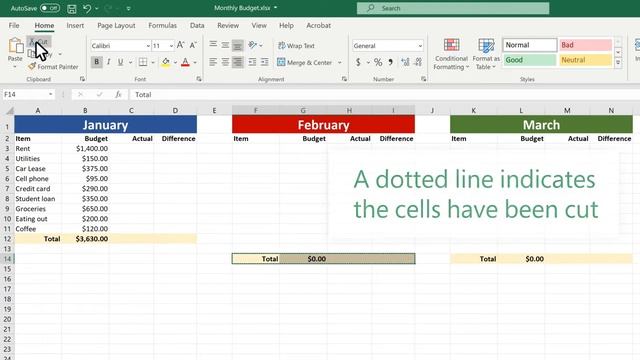640x360 pixels.
Task: Open Alignment settings dialog launcher
Action: click(344, 79)
